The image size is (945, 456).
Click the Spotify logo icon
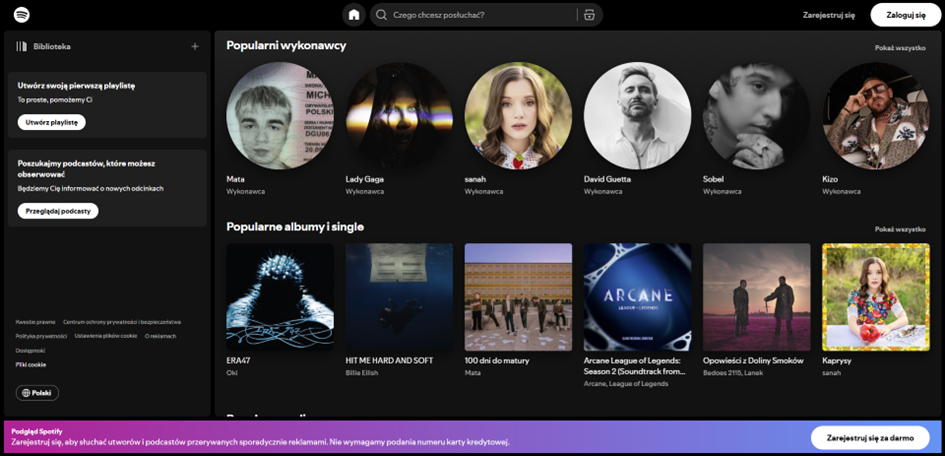click(22, 14)
